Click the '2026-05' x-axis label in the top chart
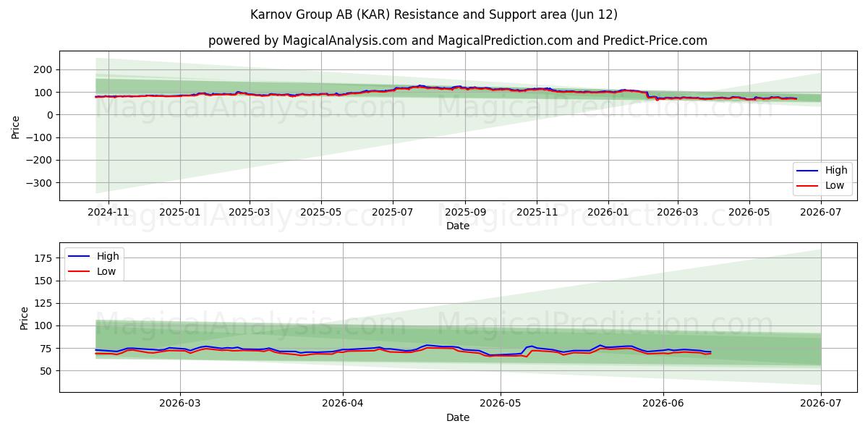868x434 pixels. [x=749, y=213]
